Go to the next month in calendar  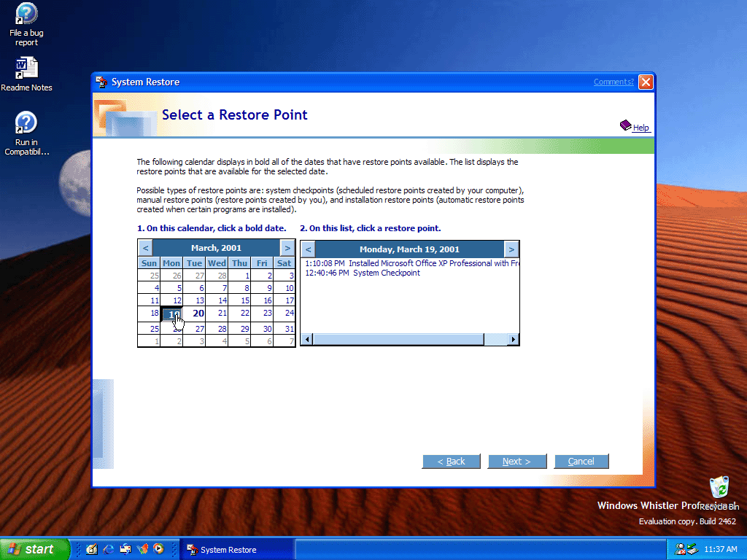tap(287, 248)
